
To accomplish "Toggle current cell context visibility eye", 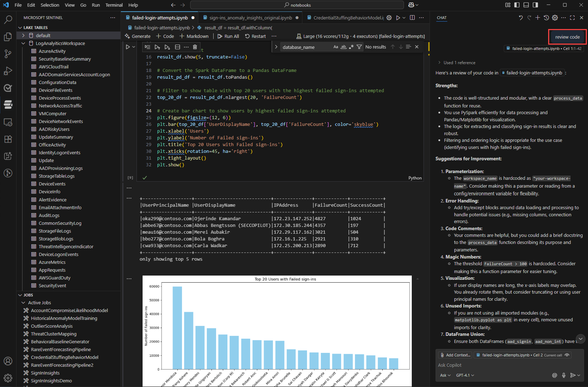I will (567, 355).
